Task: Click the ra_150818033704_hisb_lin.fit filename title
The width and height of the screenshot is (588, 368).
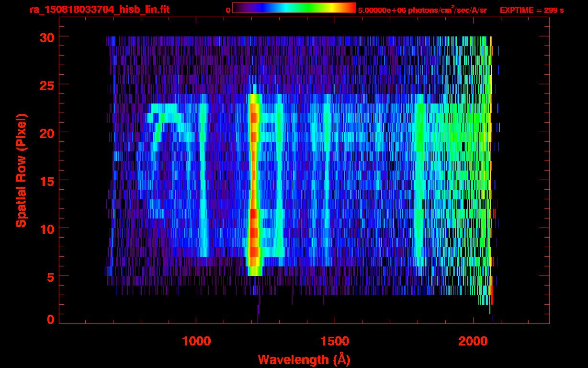Action: (x=99, y=10)
